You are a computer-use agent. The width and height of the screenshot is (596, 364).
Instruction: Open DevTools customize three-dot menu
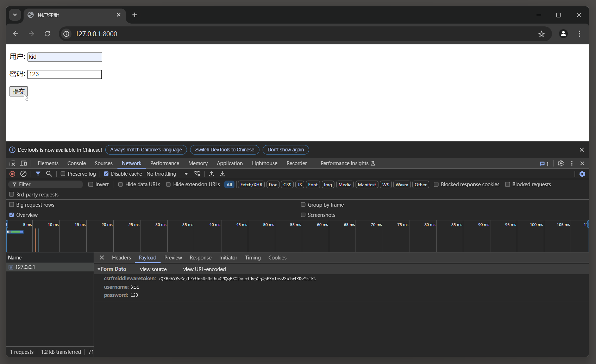tap(572, 163)
